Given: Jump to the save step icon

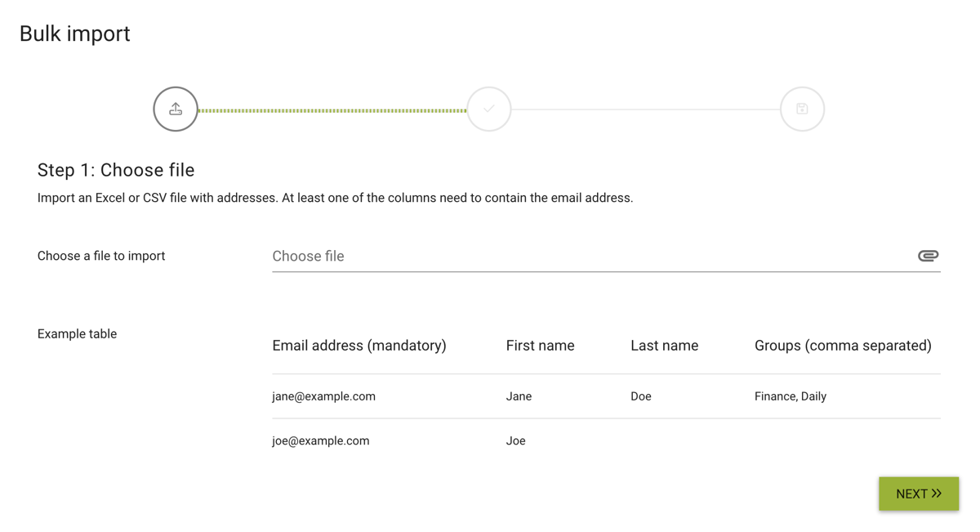Looking at the screenshot, I should (802, 109).
